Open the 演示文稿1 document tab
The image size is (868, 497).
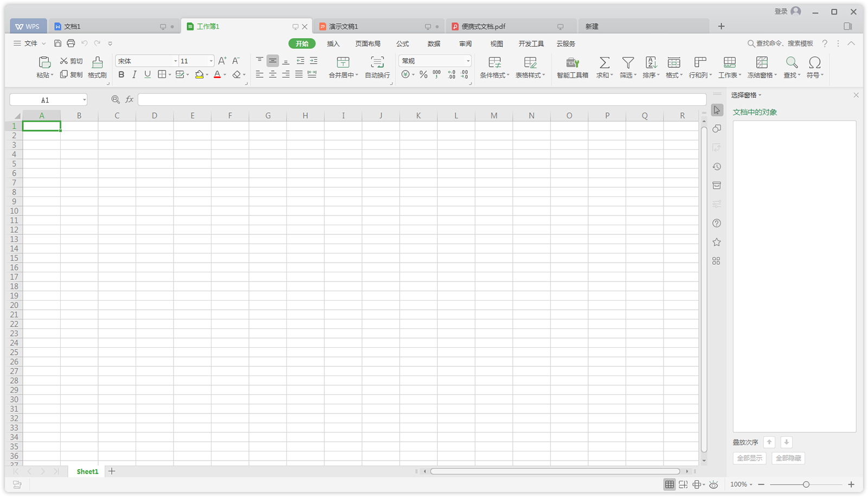coord(379,26)
